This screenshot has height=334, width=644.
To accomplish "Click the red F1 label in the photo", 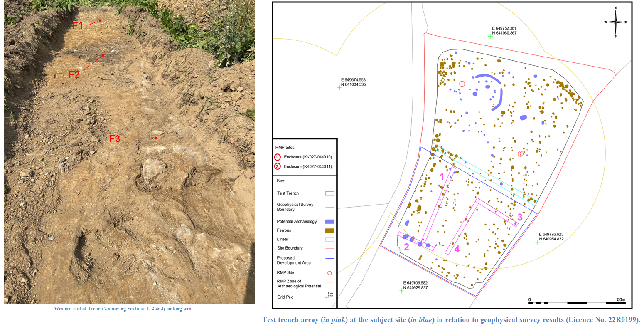I will pyautogui.click(x=78, y=25).
